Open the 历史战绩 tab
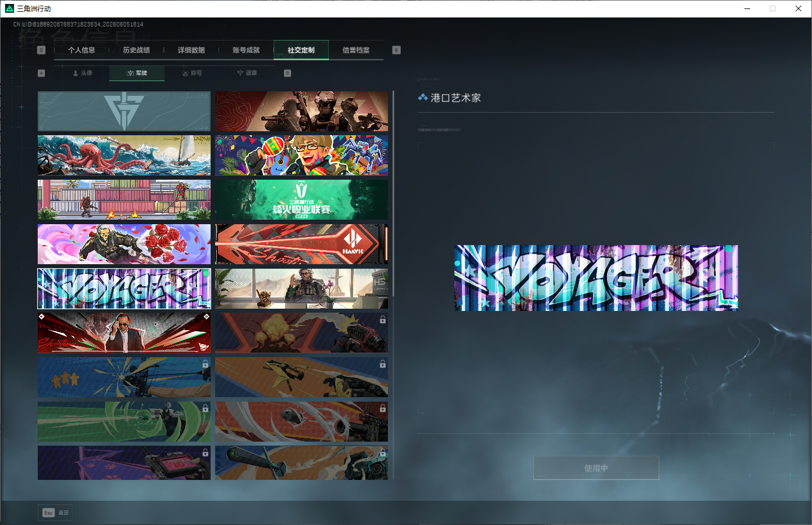The image size is (812, 525). pos(136,50)
